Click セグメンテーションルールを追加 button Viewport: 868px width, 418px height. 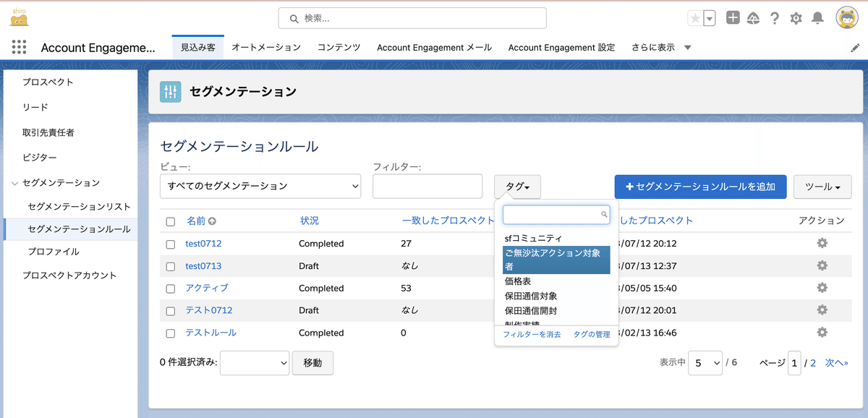(x=700, y=187)
